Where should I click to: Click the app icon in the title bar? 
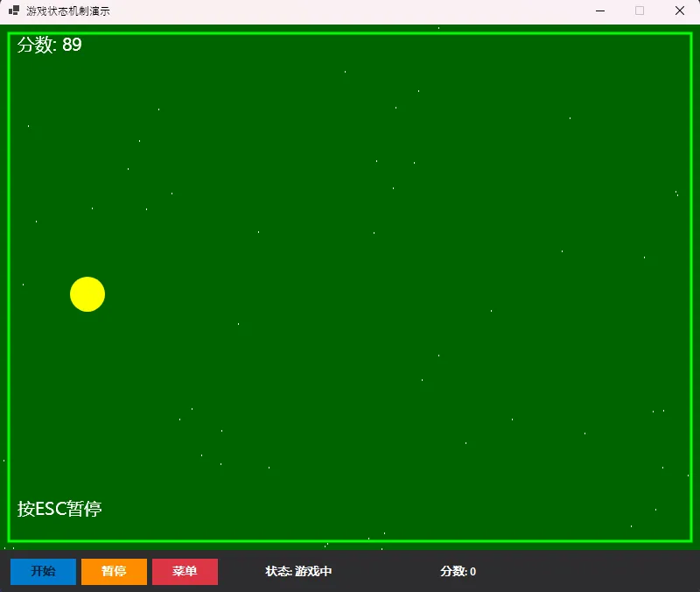pyautogui.click(x=14, y=11)
